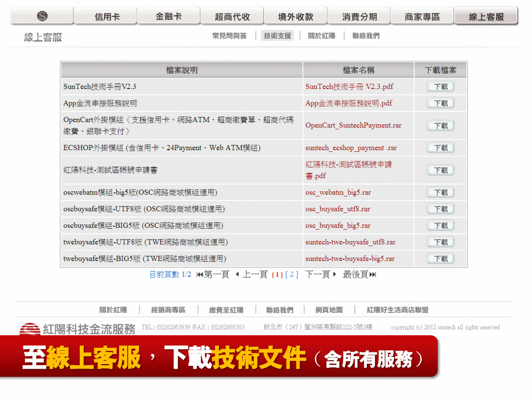Open the 商家專區 tab
Viewport: 532px width, 399px height.
coord(423,15)
